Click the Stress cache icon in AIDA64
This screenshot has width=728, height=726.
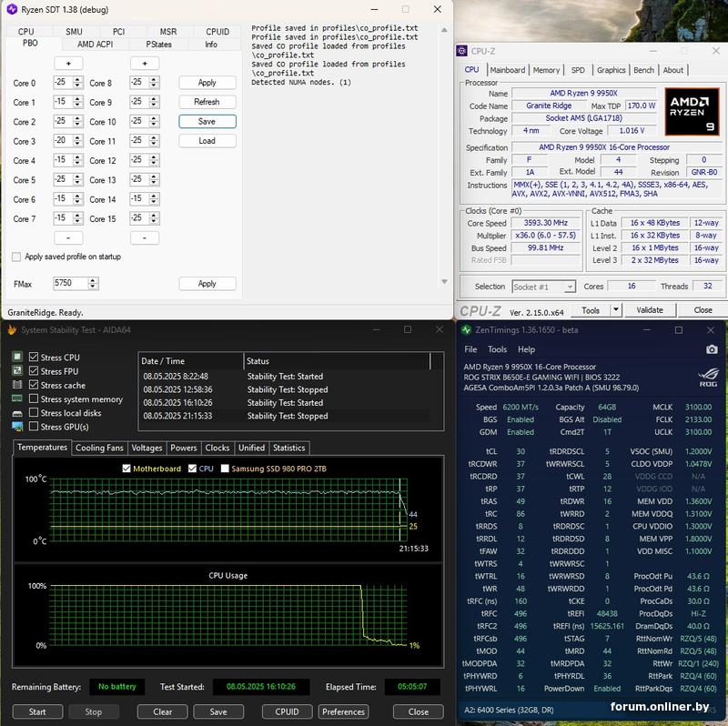point(17,384)
